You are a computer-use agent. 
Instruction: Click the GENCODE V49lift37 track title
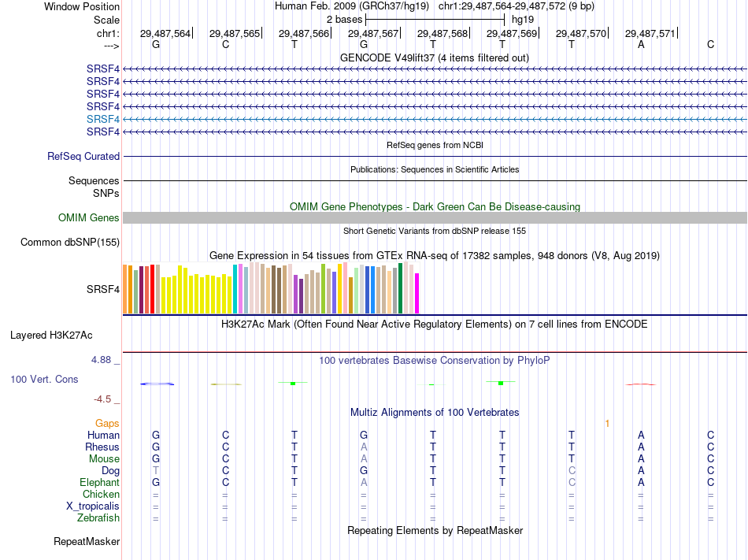point(434,58)
